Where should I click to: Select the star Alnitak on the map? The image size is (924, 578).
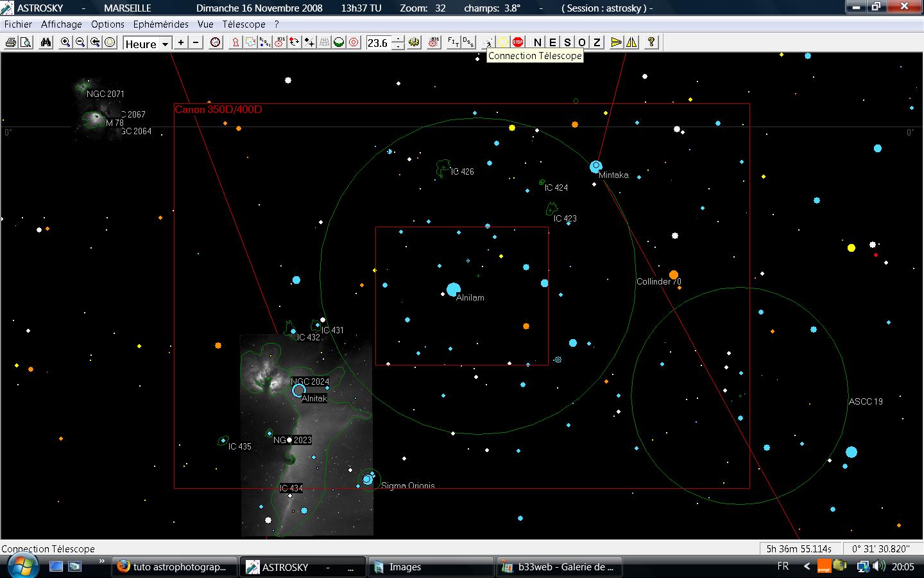298,390
